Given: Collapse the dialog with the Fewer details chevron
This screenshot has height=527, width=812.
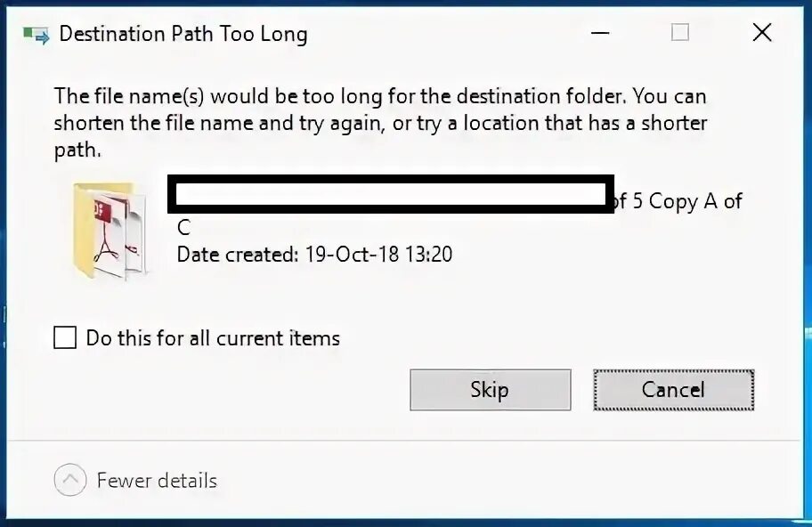Looking at the screenshot, I should tap(70, 479).
